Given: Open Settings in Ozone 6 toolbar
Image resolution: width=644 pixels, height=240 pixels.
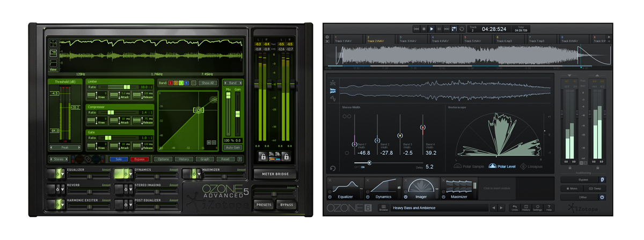Looking at the screenshot, I should pos(537,208).
